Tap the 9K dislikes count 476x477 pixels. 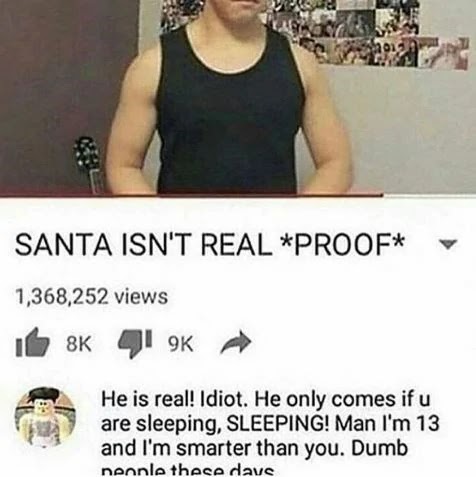(180, 344)
